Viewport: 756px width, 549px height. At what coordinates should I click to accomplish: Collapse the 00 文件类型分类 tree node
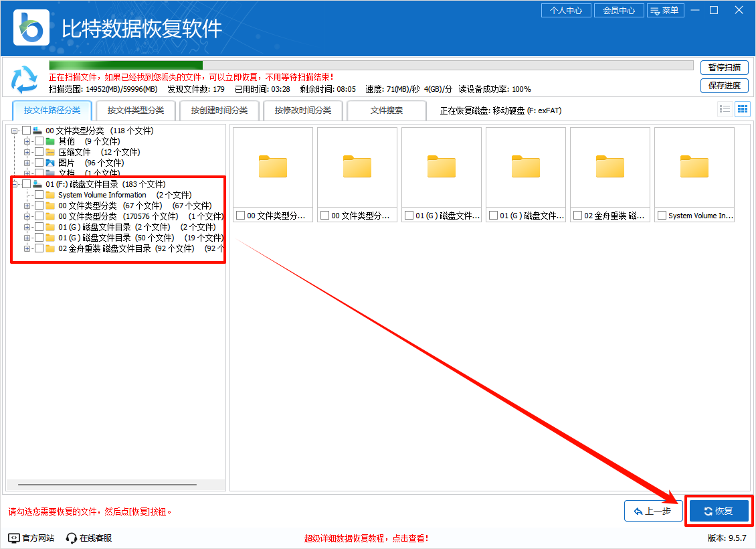point(14,130)
